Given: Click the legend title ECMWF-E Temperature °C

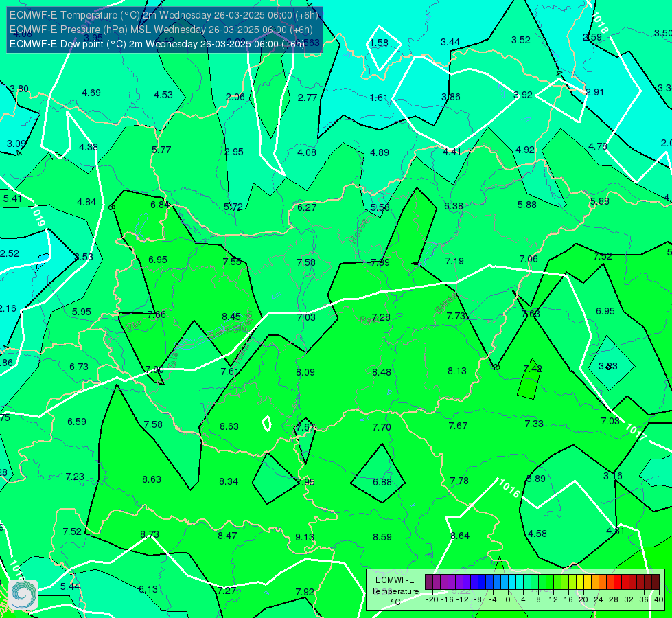Looking at the screenshot, I should [x=395, y=591].
